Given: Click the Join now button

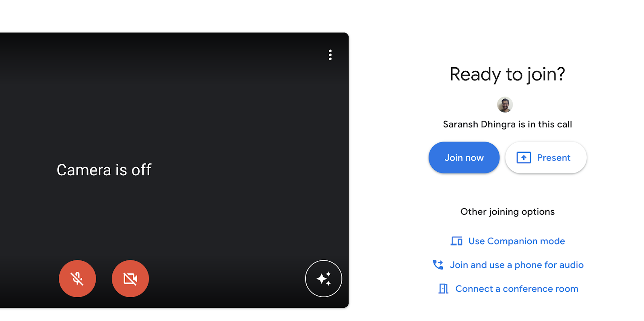Looking at the screenshot, I should [464, 158].
